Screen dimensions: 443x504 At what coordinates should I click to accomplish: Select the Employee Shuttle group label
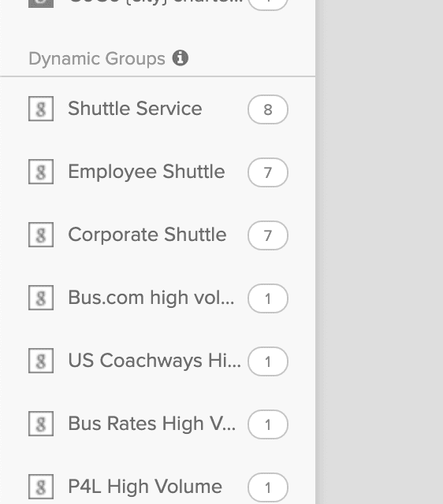(147, 172)
